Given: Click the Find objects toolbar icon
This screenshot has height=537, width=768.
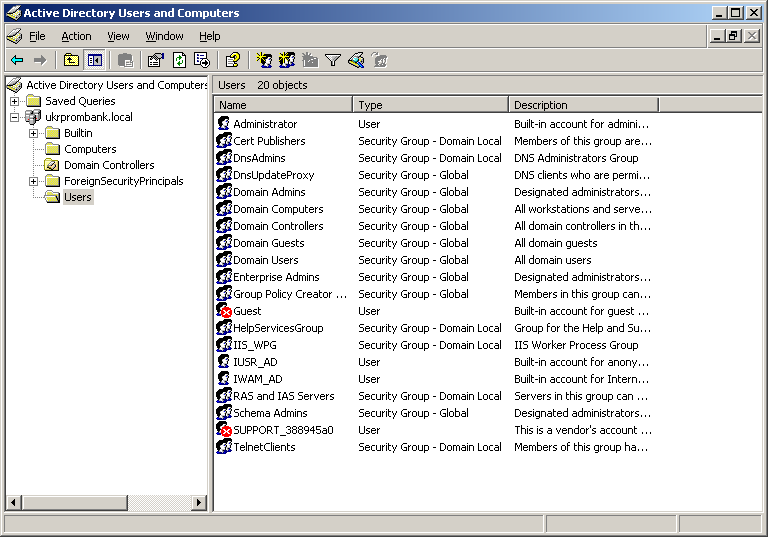Looking at the screenshot, I should click(x=356, y=60).
